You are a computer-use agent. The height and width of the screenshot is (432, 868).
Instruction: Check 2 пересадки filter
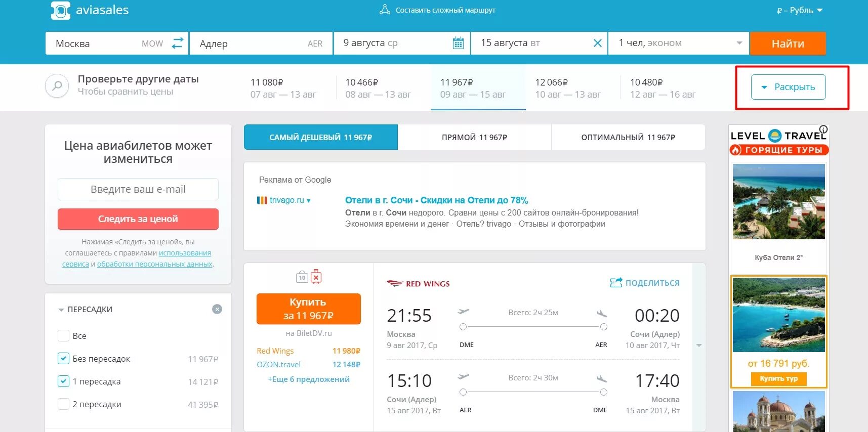(x=63, y=404)
